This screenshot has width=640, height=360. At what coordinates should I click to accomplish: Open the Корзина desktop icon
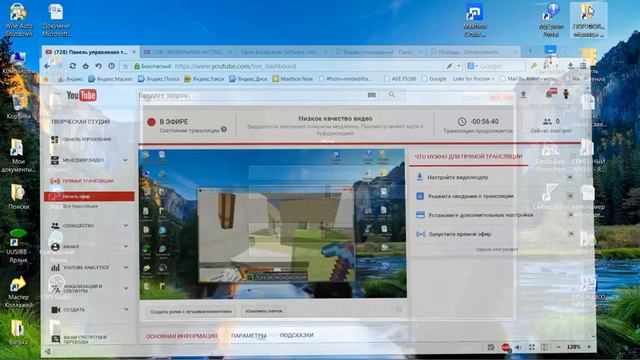(x=18, y=107)
